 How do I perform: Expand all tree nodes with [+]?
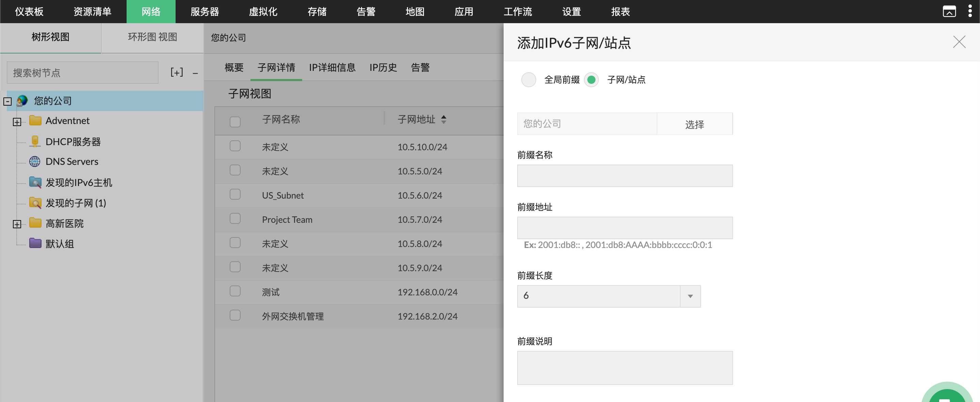pyautogui.click(x=177, y=73)
